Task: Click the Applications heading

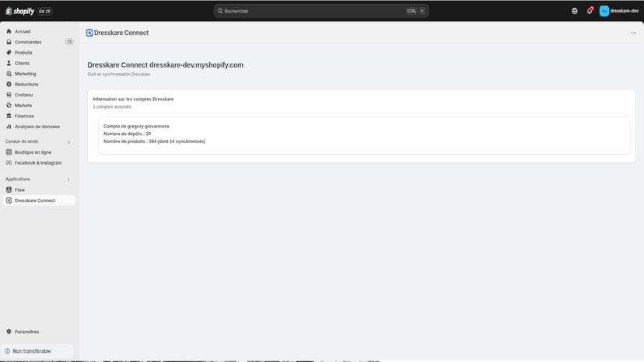Action: [x=18, y=179]
